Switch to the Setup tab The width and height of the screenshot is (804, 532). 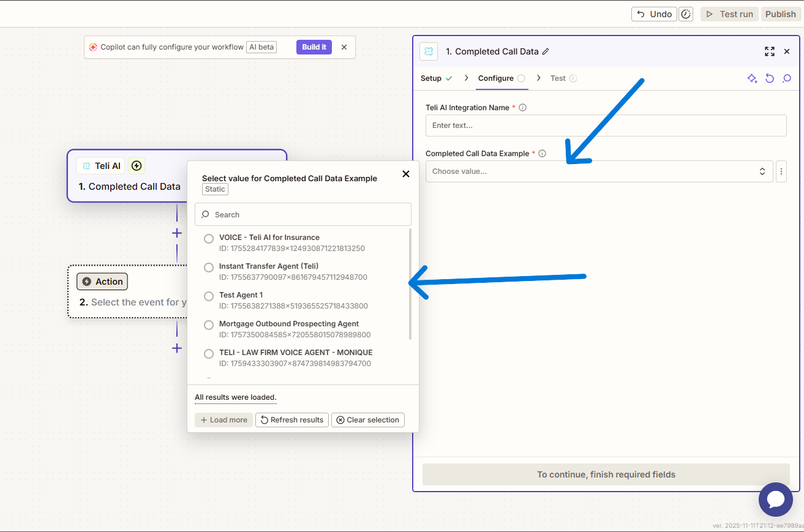pos(437,78)
